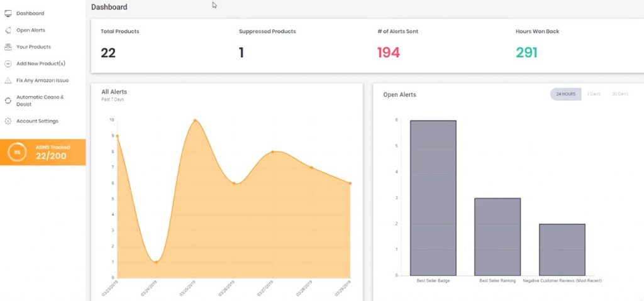Go to the Account Settings link
Image resolution: width=644 pixels, height=301 pixels.
pos(37,121)
